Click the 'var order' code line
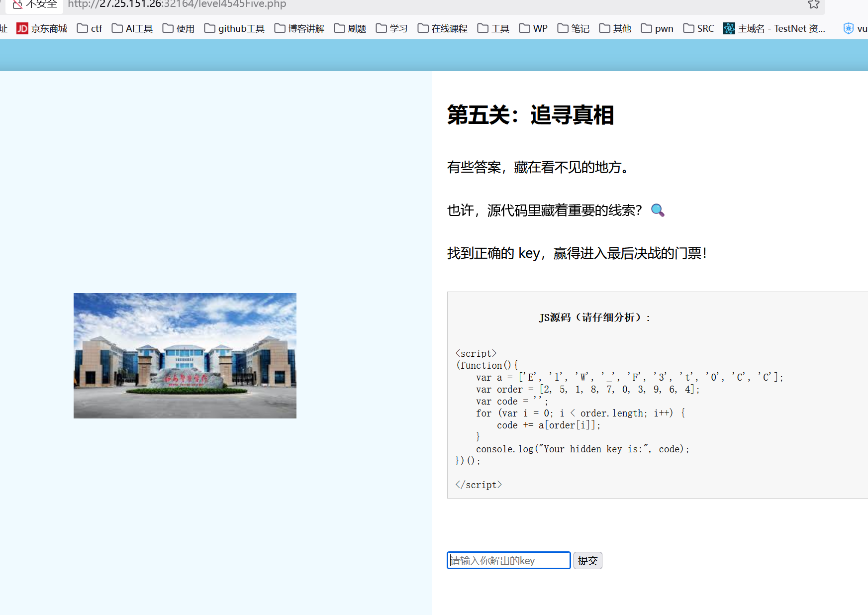This screenshot has width=868, height=615. 588,389
